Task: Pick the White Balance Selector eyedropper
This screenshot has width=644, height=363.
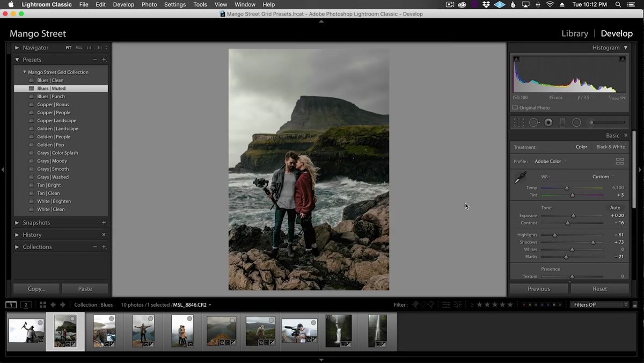Action: point(520,178)
